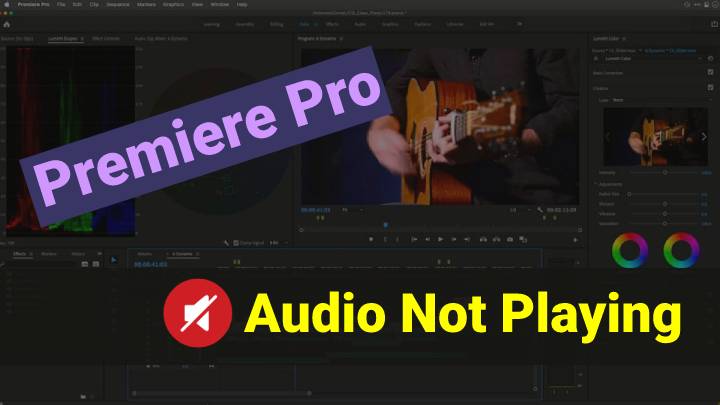The height and width of the screenshot is (405, 720).
Task: Show previous Look in Lumetri preview
Action: tap(608, 136)
